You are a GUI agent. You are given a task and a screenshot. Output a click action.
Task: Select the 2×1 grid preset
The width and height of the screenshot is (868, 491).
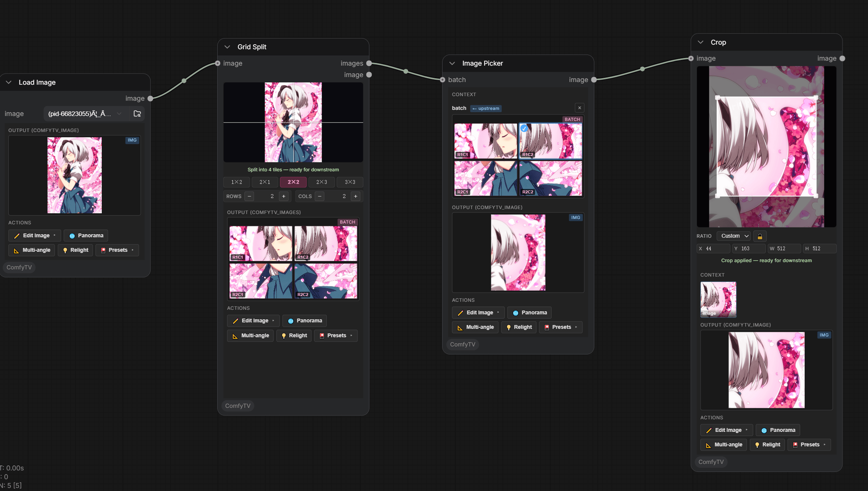click(x=265, y=182)
